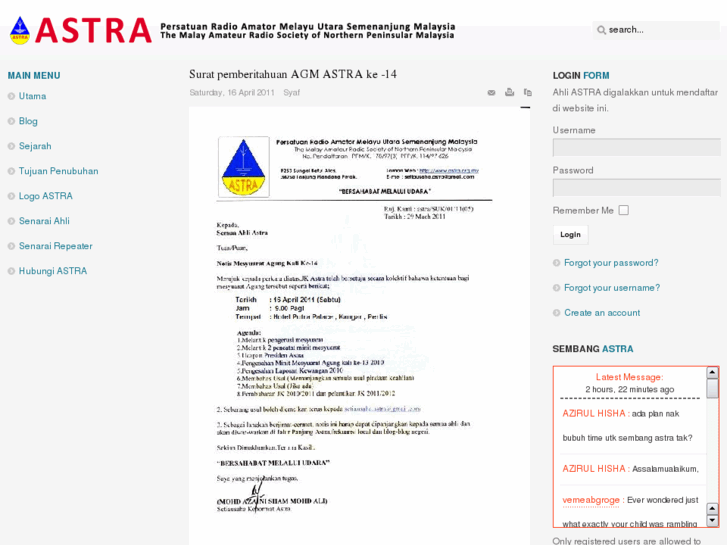Click the bullet icon beside Utama
This screenshot has height=545, width=727.
12,96
